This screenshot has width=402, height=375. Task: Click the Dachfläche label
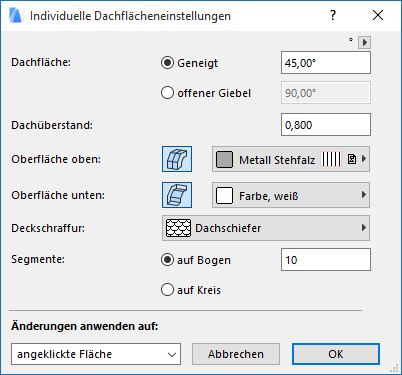[41, 62]
